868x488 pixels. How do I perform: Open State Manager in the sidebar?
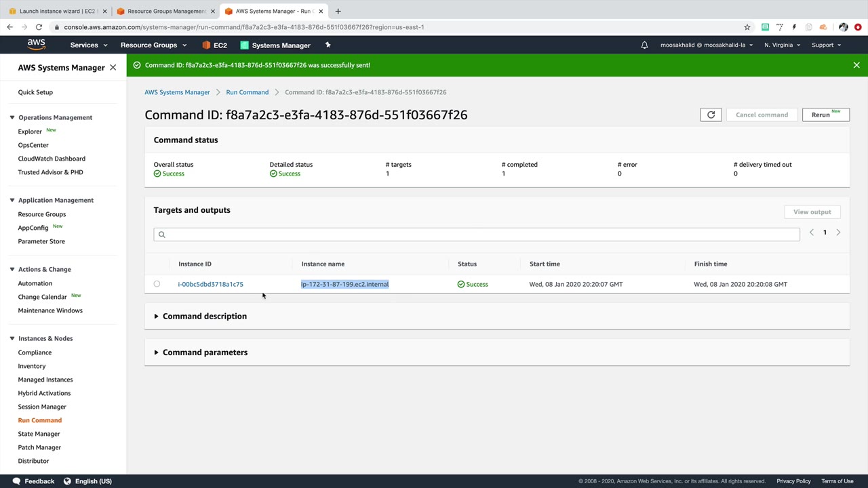point(39,434)
